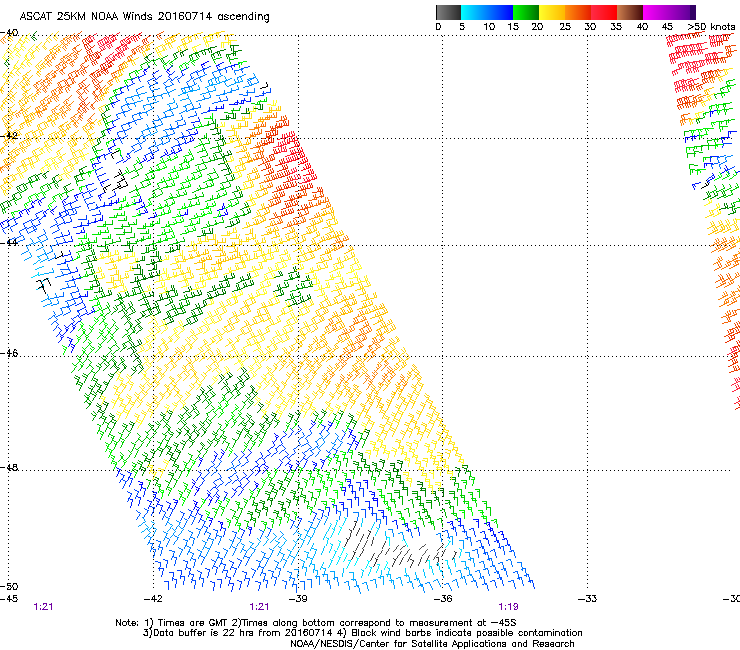
Task: Click the '-44' latitude label
Action: tap(9, 243)
